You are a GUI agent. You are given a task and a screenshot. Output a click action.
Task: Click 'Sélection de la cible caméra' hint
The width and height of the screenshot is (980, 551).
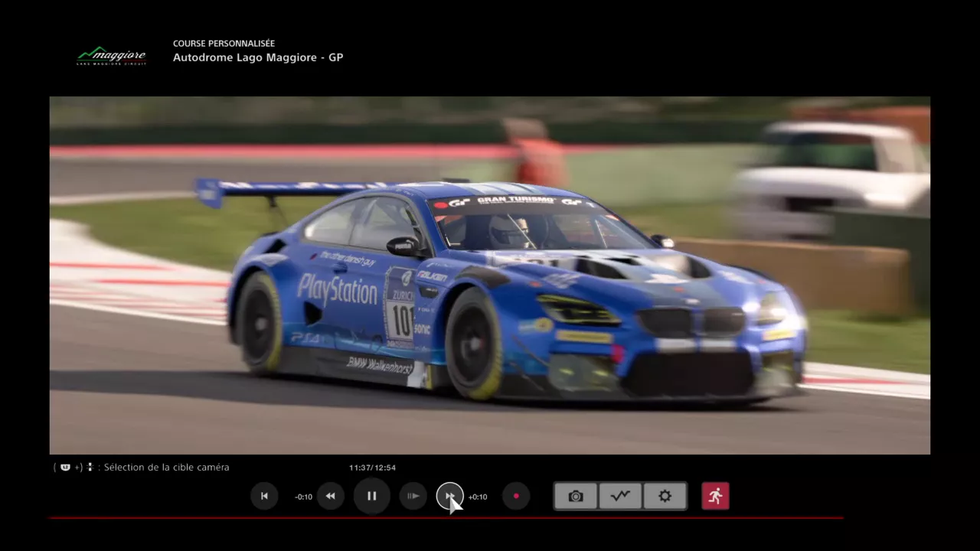166,467
